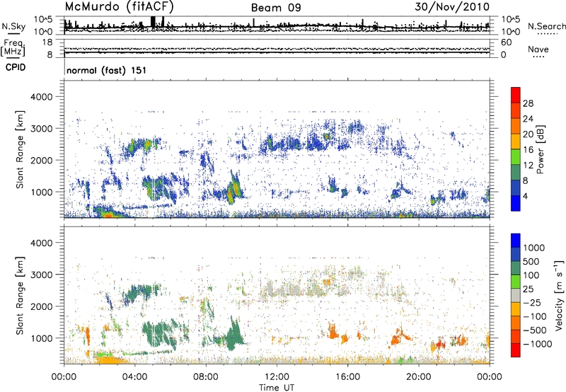This screenshot has width=566, height=392.
Task: Click the '60' tick on the Nave axis
Action: click(506, 42)
